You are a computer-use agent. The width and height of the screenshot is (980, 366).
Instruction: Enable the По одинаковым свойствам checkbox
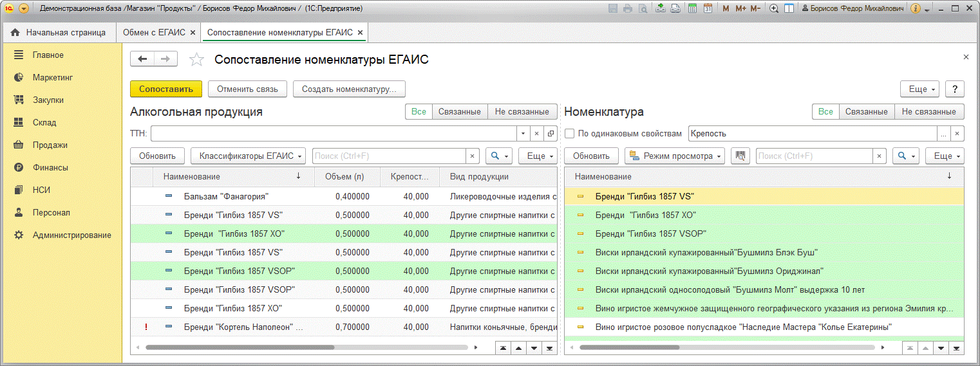[x=570, y=134]
